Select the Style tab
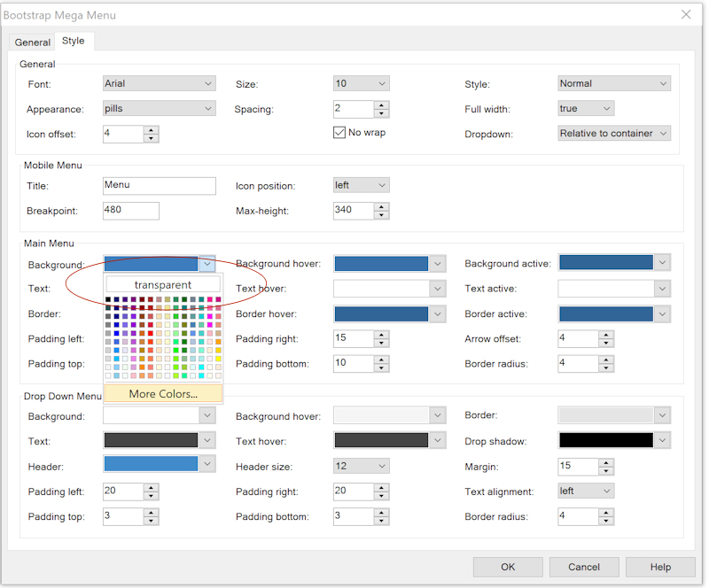 coord(74,41)
